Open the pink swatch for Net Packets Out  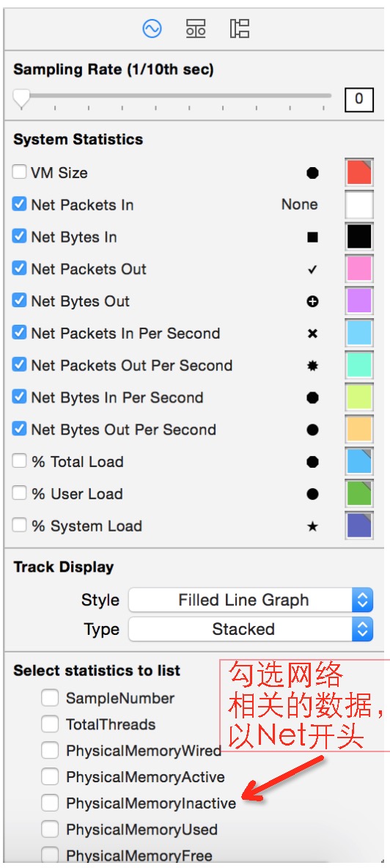click(359, 269)
